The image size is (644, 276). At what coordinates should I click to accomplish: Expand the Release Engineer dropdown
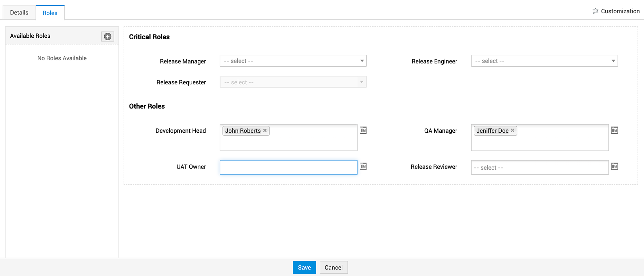544,61
